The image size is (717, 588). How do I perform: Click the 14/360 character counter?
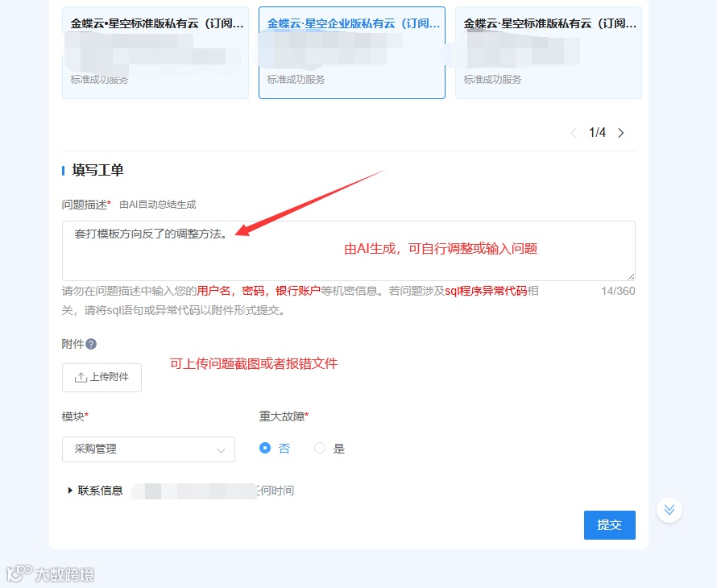point(618,291)
